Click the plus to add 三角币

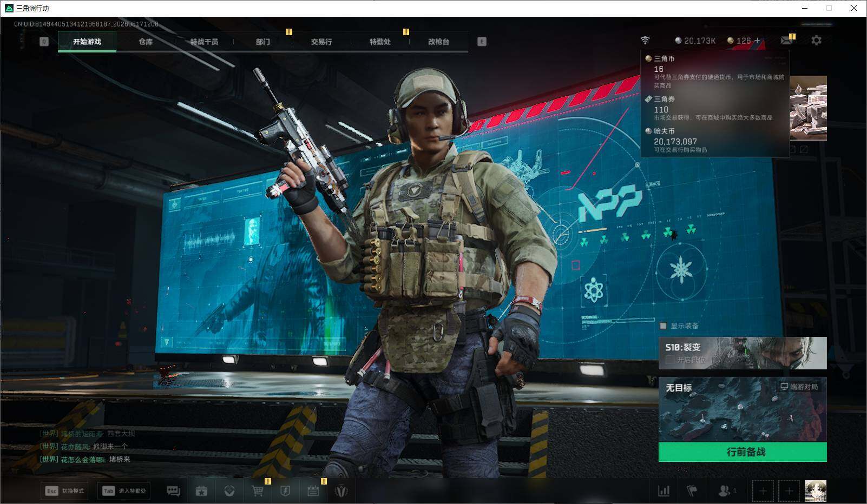757,41
